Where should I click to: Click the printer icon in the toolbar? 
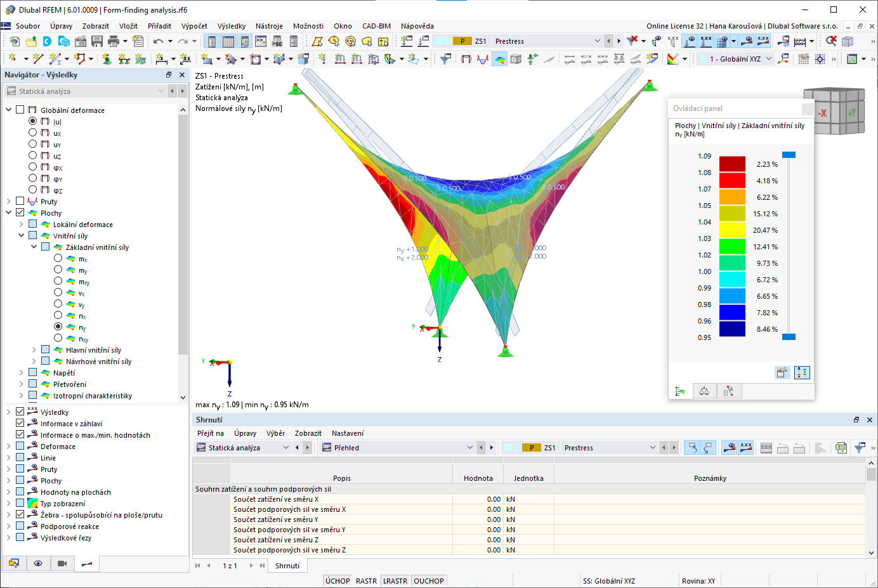(x=114, y=41)
